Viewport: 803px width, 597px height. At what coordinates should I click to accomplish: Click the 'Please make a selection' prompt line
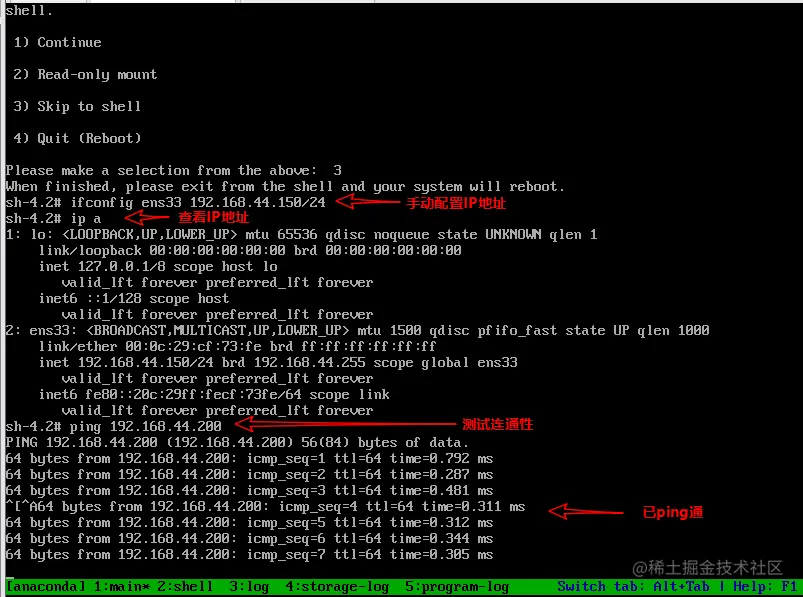click(x=174, y=170)
